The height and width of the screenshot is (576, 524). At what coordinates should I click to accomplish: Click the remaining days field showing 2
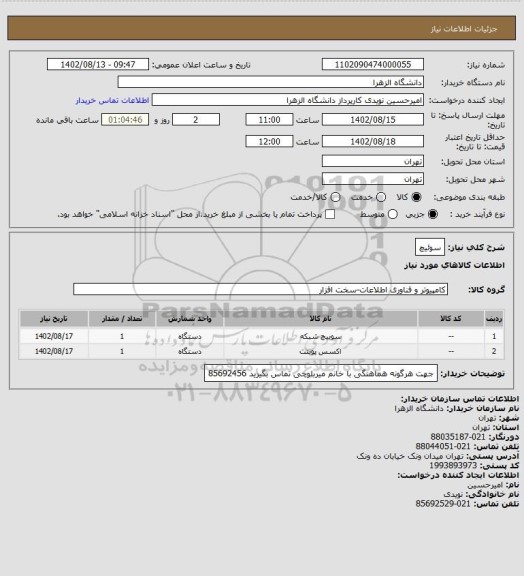point(196,120)
